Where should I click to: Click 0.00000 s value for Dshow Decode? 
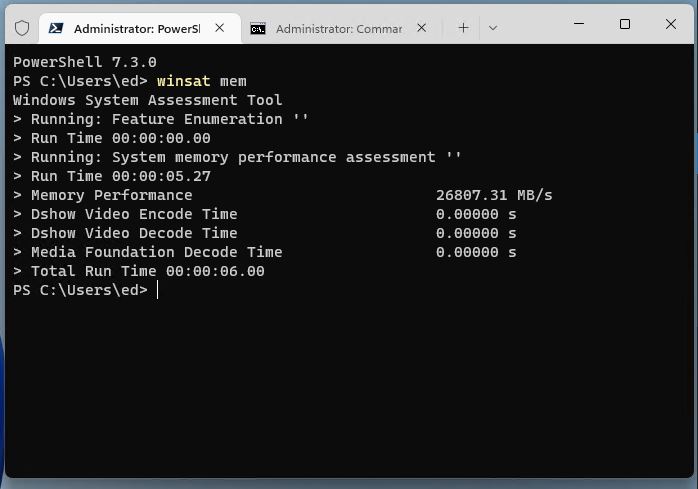(x=476, y=233)
